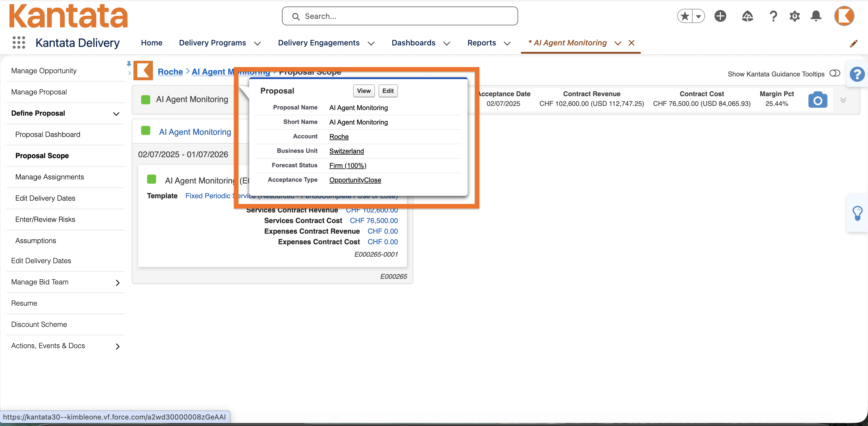Click the Favorites star icon
Screen dimensions: 868x426
pos(685,16)
